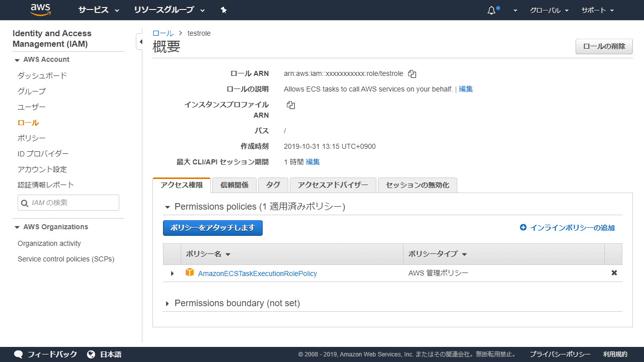Edit the max session duration 編集 link

313,162
